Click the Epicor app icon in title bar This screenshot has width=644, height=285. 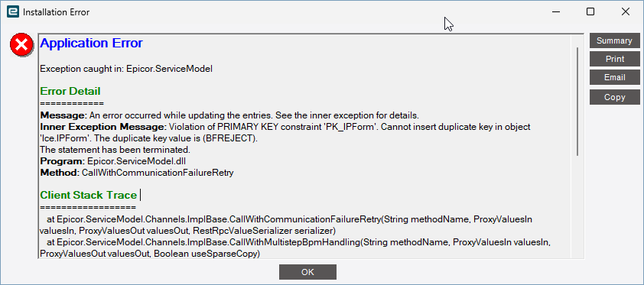[13, 12]
